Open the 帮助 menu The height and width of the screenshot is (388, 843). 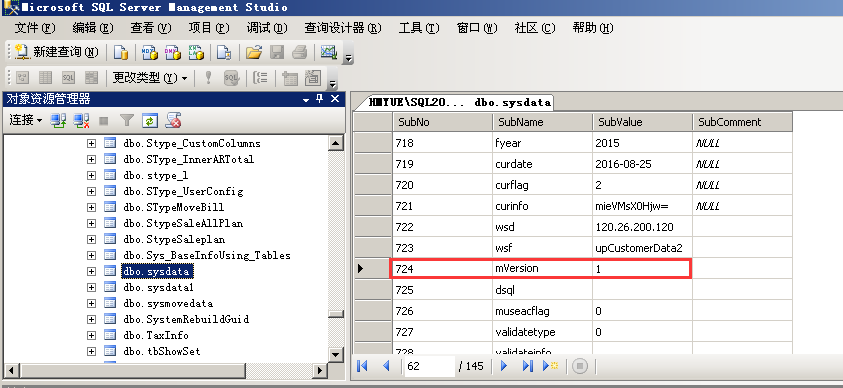click(592, 28)
